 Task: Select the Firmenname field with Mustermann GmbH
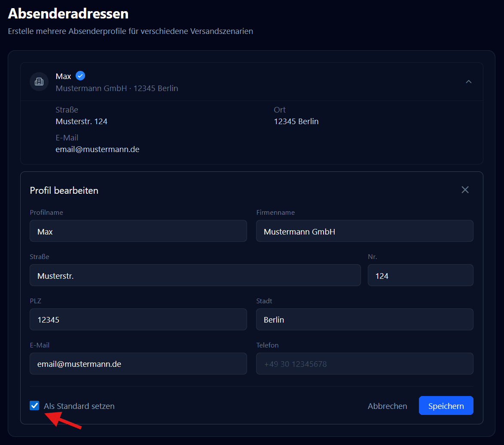(x=364, y=231)
